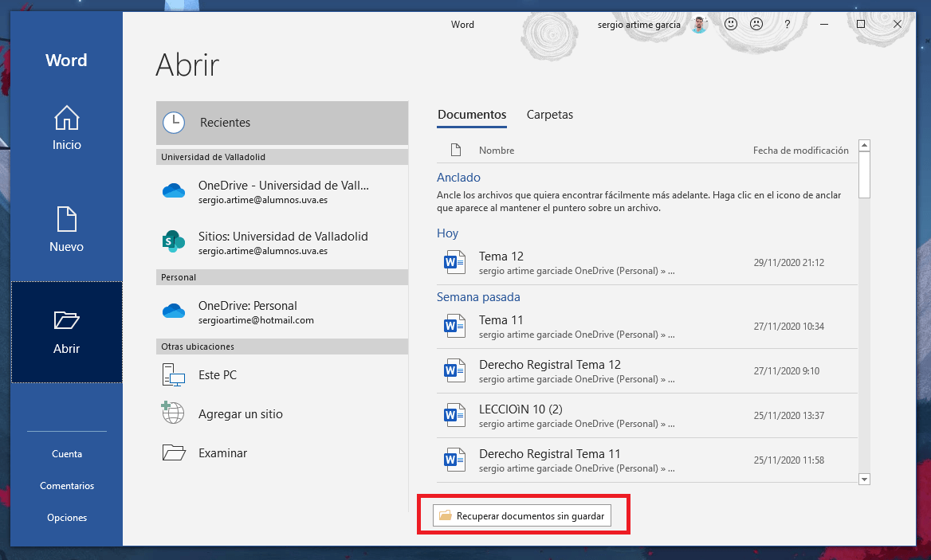Open the Inicio home icon
Viewport: 931px width, 560px height.
click(x=67, y=119)
